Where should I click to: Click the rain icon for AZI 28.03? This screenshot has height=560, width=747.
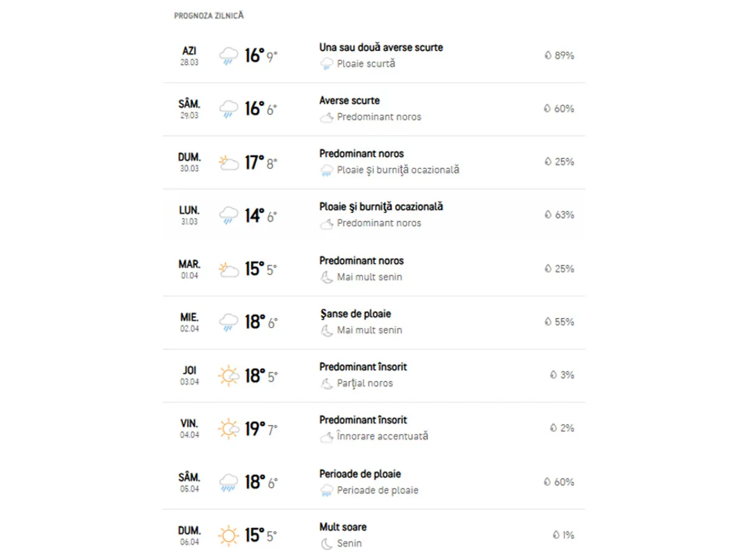228,57
